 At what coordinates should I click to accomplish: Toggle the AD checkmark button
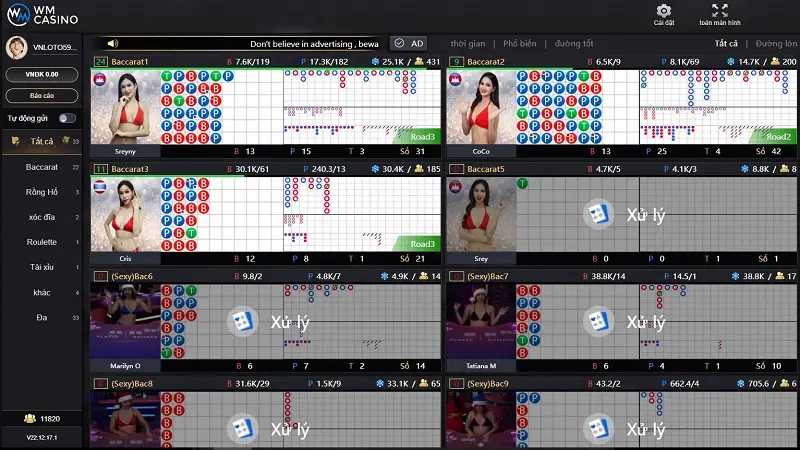pyautogui.click(x=409, y=43)
